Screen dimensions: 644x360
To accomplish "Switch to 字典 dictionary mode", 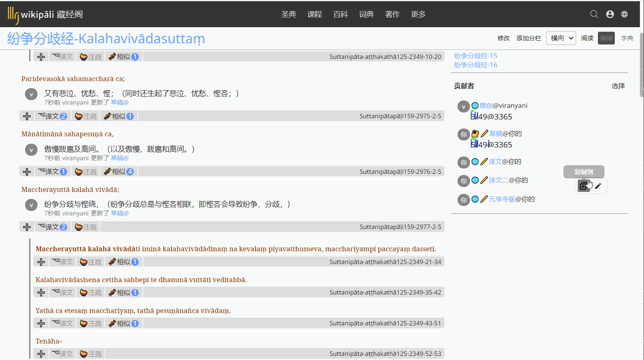I will tap(627, 38).
